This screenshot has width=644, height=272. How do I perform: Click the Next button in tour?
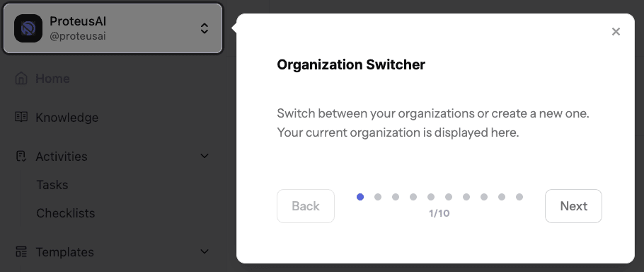tap(573, 206)
